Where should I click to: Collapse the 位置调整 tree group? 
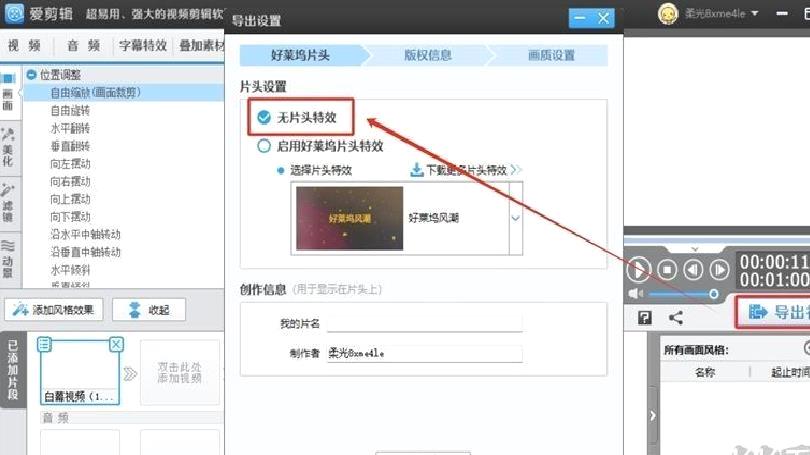coord(32,75)
